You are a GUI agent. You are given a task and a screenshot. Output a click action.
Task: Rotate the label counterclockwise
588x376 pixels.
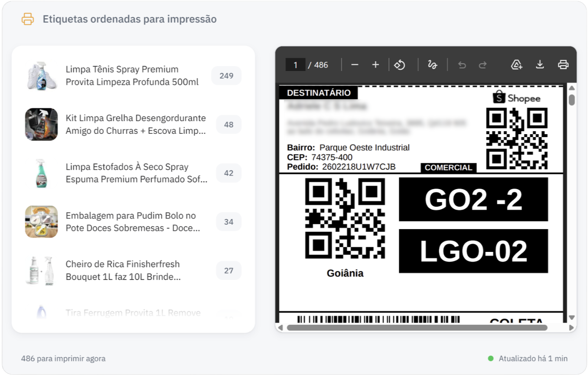pos(400,65)
